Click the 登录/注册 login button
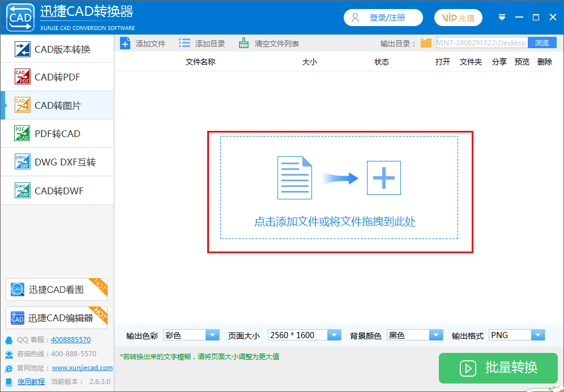The width and height of the screenshot is (564, 392). click(x=383, y=18)
